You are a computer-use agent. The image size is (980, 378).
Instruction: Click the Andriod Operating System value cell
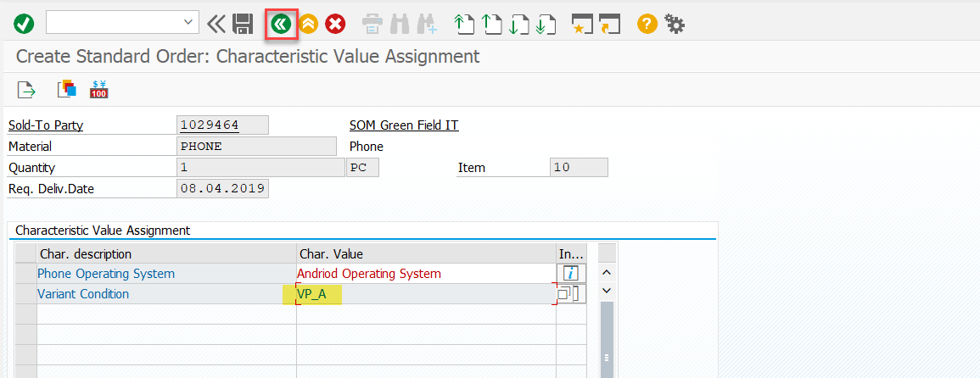(426, 274)
